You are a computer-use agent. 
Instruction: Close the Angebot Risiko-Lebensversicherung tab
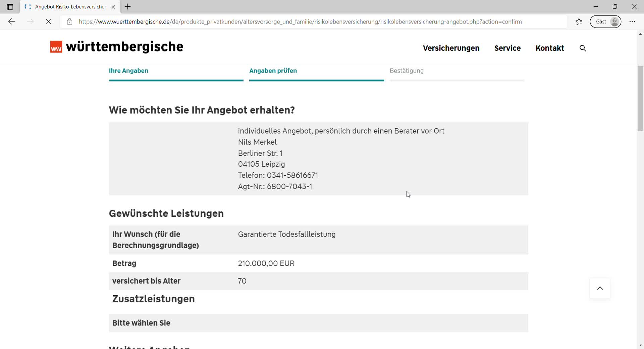(x=113, y=7)
